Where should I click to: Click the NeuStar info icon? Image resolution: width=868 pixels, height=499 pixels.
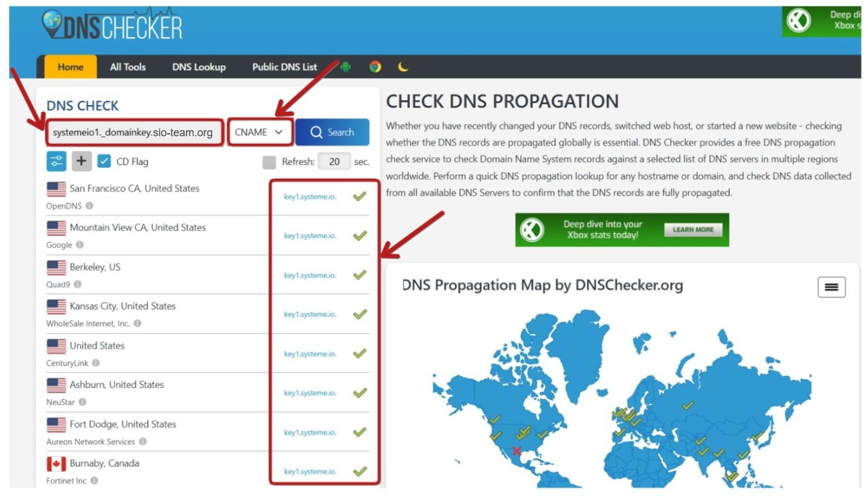pyautogui.click(x=82, y=402)
